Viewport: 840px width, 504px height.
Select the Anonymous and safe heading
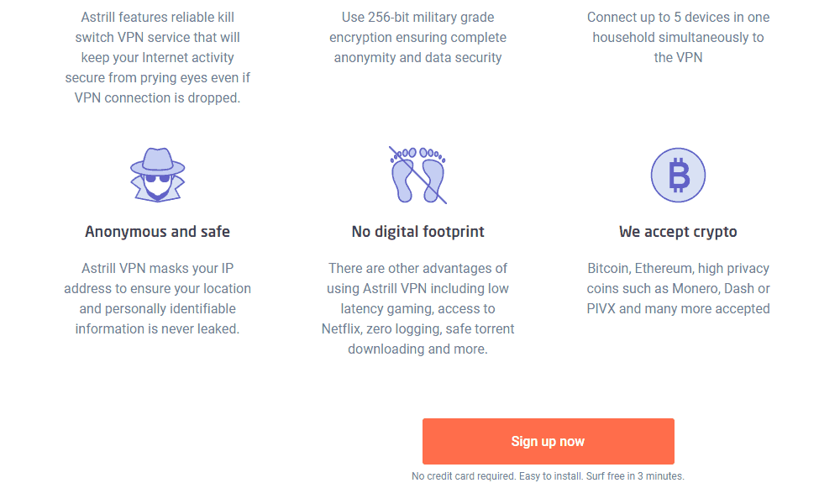point(158,231)
